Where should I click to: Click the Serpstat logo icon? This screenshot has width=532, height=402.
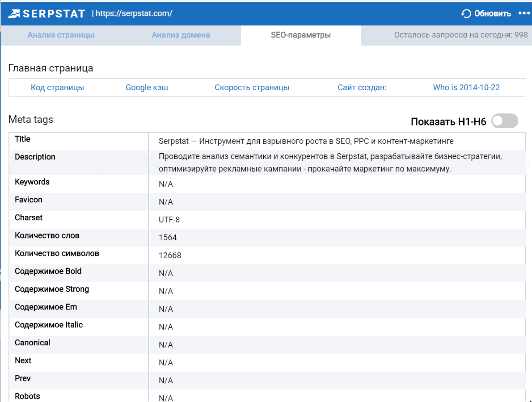14,13
